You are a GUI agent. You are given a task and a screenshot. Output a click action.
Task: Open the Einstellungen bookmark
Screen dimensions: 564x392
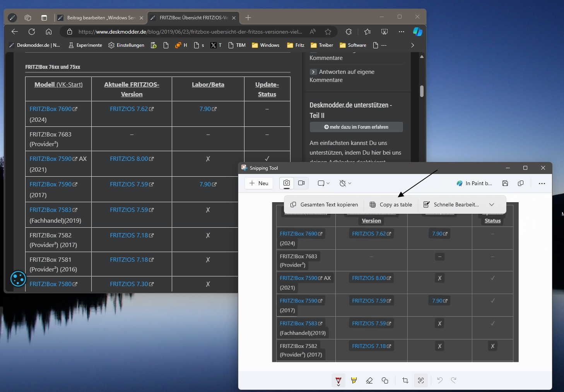click(x=126, y=45)
